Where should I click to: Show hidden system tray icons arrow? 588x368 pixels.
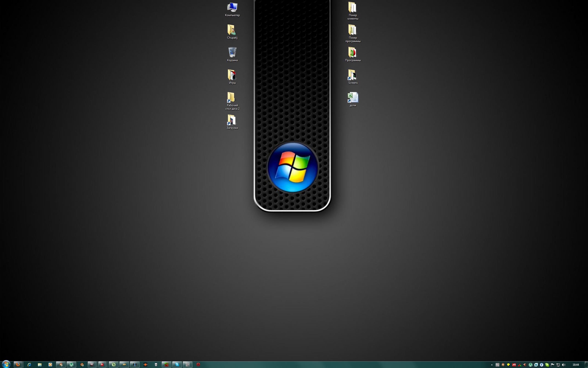point(492,365)
